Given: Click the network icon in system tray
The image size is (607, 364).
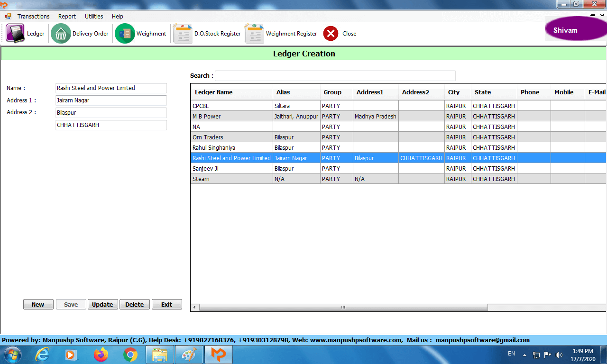Looking at the screenshot, I should (536, 355).
